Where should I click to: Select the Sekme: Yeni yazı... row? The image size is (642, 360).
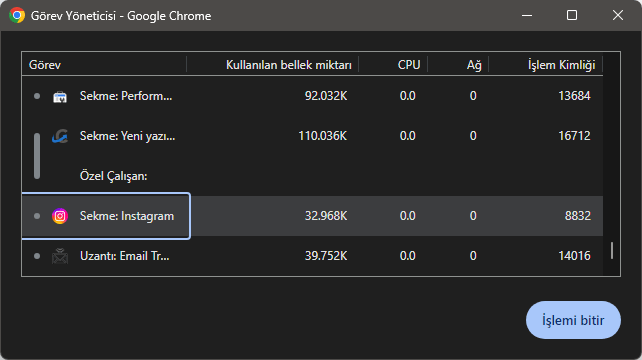click(x=312, y=136)
